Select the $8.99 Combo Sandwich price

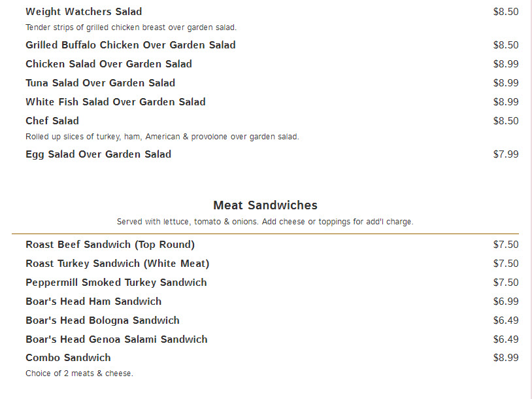[506, 358]
